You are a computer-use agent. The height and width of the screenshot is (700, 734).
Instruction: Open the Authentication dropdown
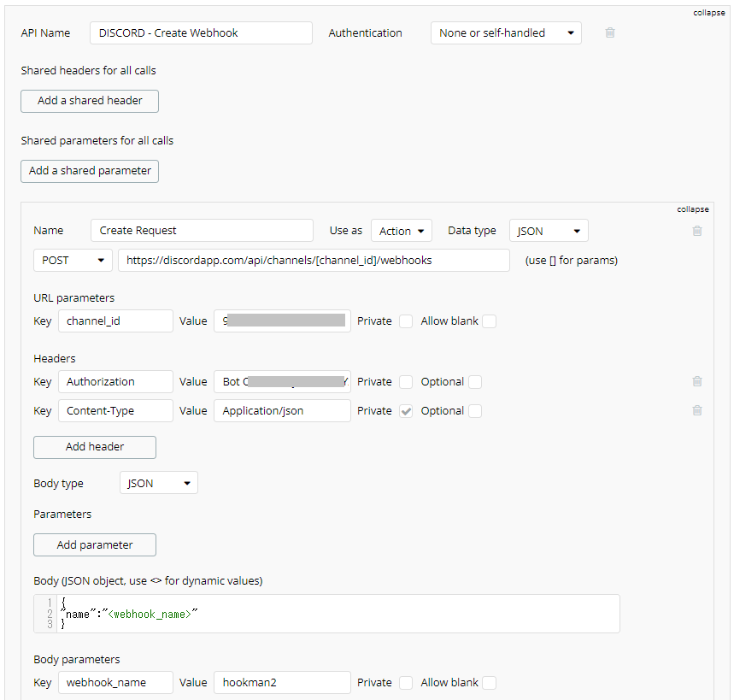click(506, 33)
